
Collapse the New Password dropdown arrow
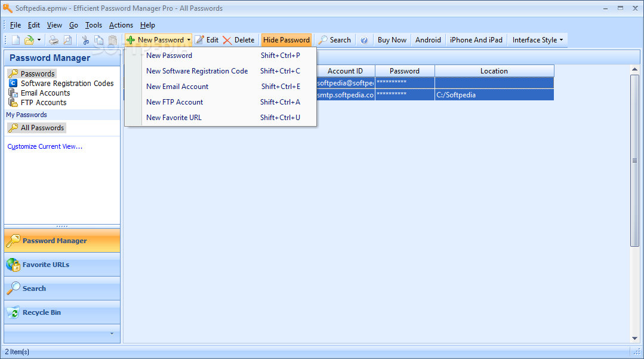(x=189, y=40)
